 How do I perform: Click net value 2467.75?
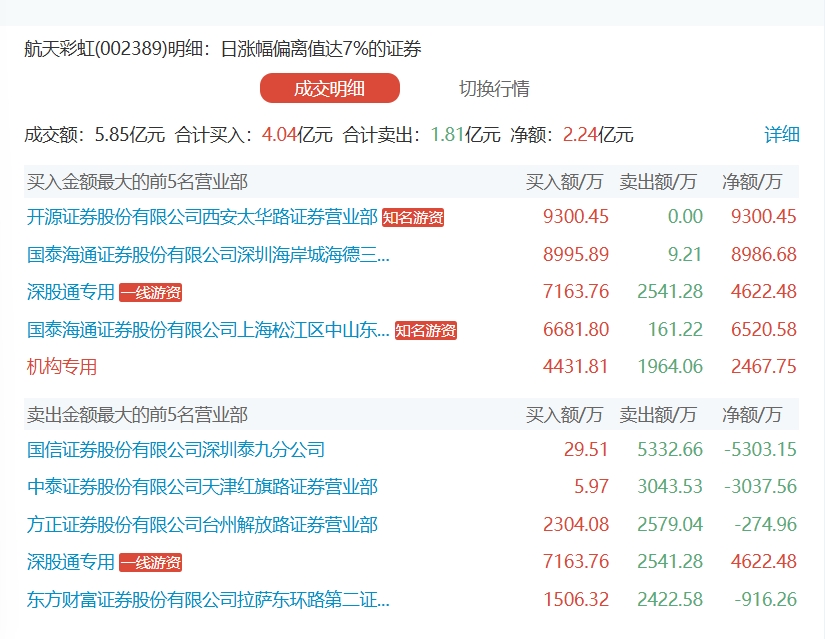coord(763,367)
